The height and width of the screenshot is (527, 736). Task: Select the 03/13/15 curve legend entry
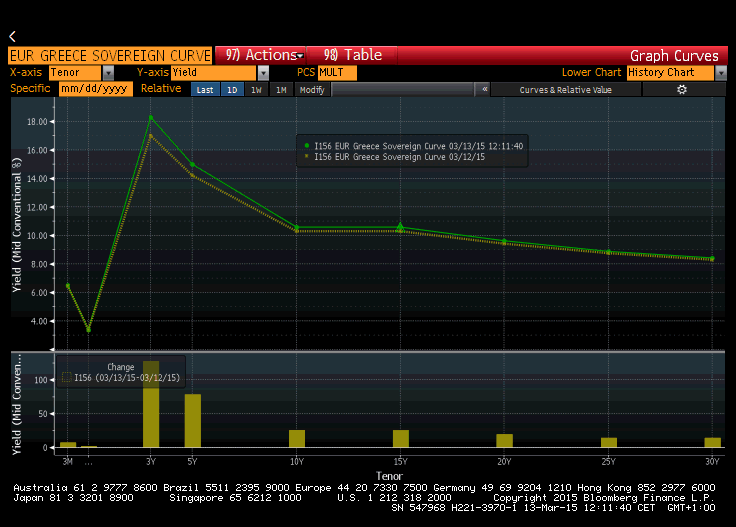pyautogui.click(x=413, y=146)
